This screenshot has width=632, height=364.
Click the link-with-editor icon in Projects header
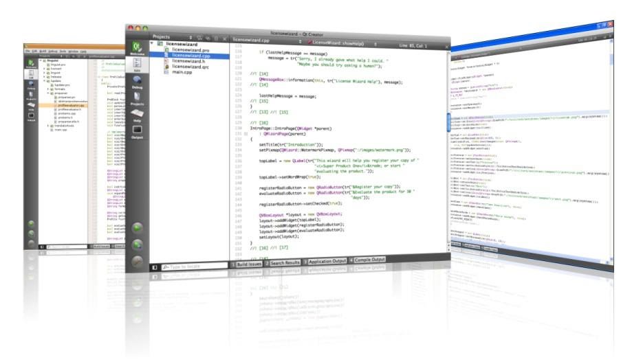pos(208,38)
